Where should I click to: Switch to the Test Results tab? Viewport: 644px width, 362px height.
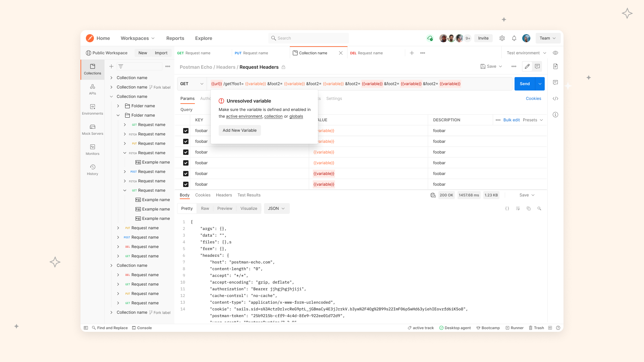tap(249, 195)
